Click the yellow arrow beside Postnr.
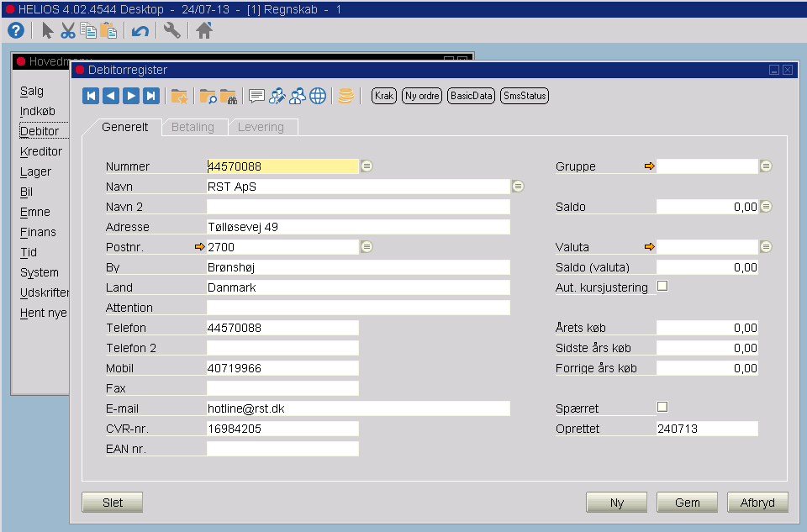This screenshot has width=807, height=532. click(x=200, y=247)
